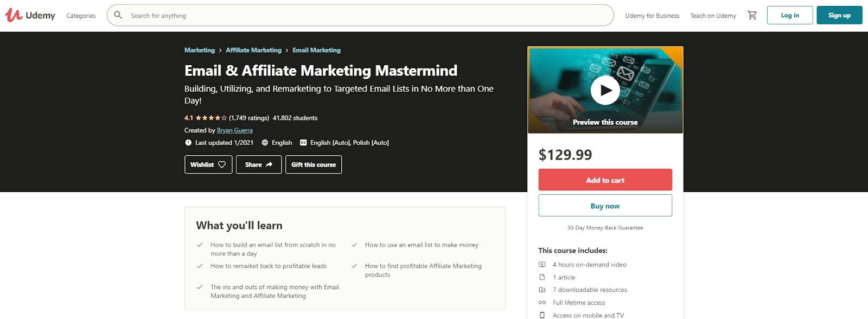
Task: Open Email Marketing breadcrumb link
Action: pos(316,50)
